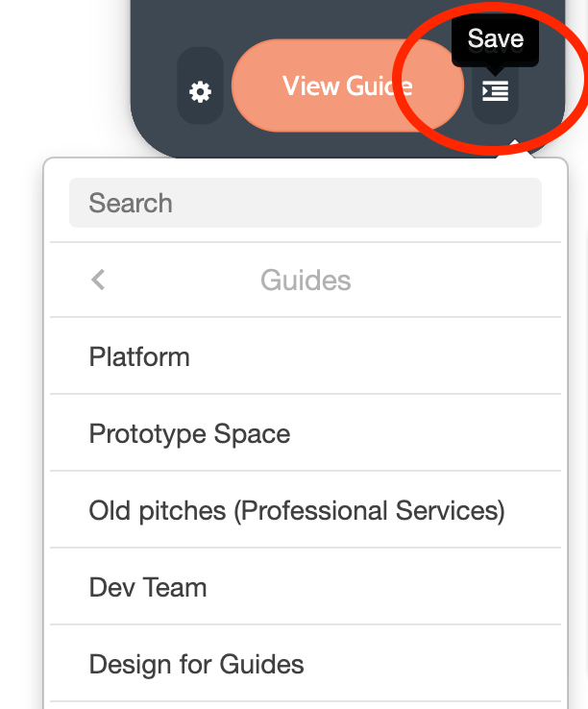Click the Guides header title
This screenshot has height=709, width=588.
pos(306,280)
